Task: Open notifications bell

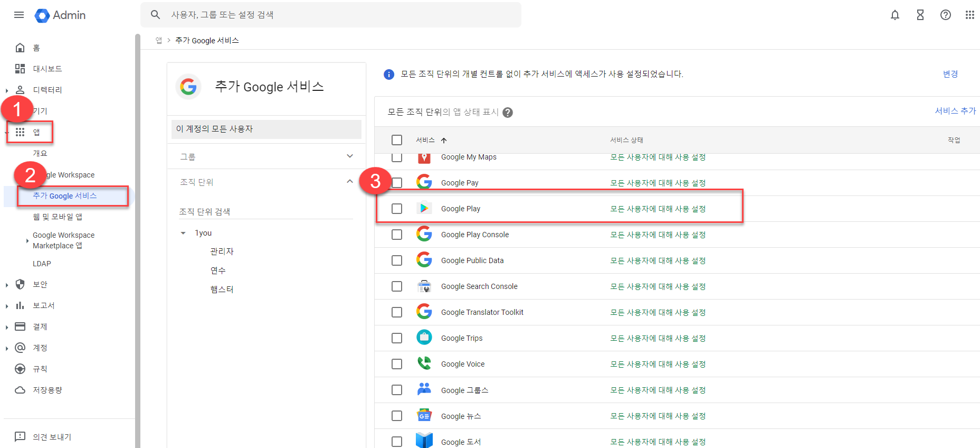Action: (x=895, y=15)
